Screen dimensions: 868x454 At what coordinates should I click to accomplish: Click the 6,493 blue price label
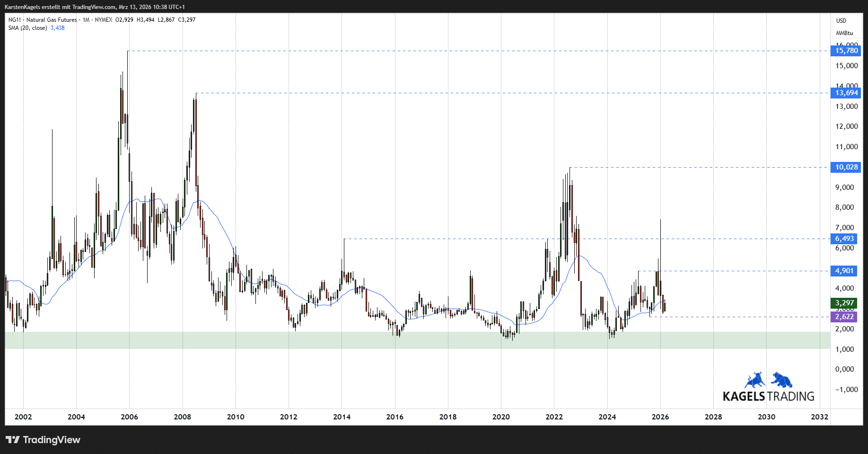pyautogui.click(x=844, y=239)
